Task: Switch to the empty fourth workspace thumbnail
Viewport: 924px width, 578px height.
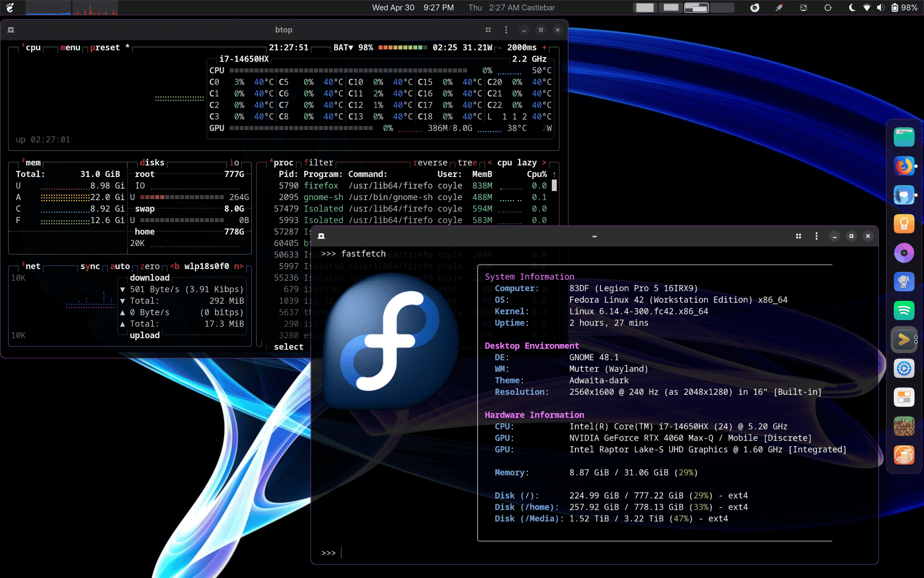Action: (x=722, y=8)
